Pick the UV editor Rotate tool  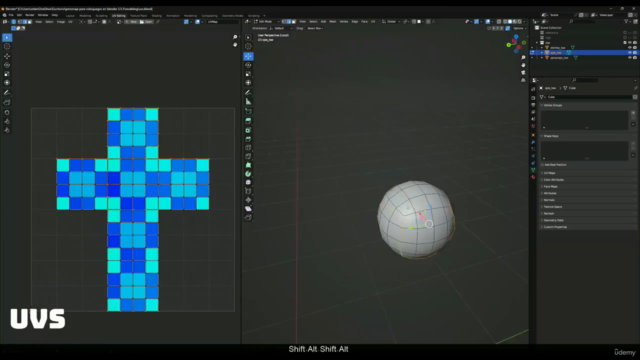(x=7, y=65)
